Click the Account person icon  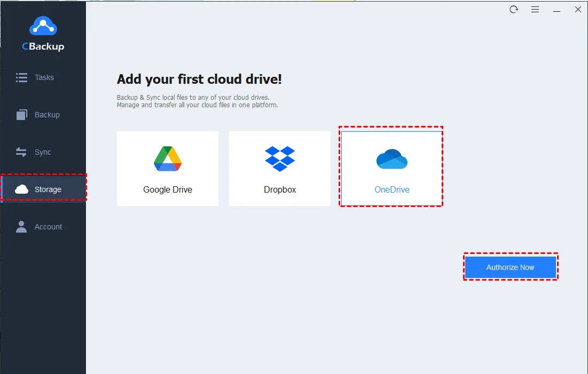(x=21, y=227)
